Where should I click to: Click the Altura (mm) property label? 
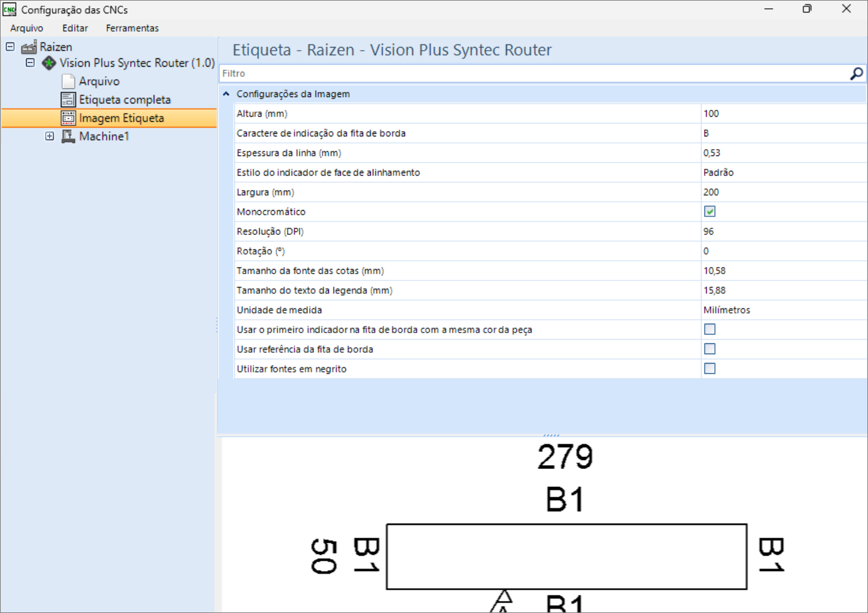262,114
